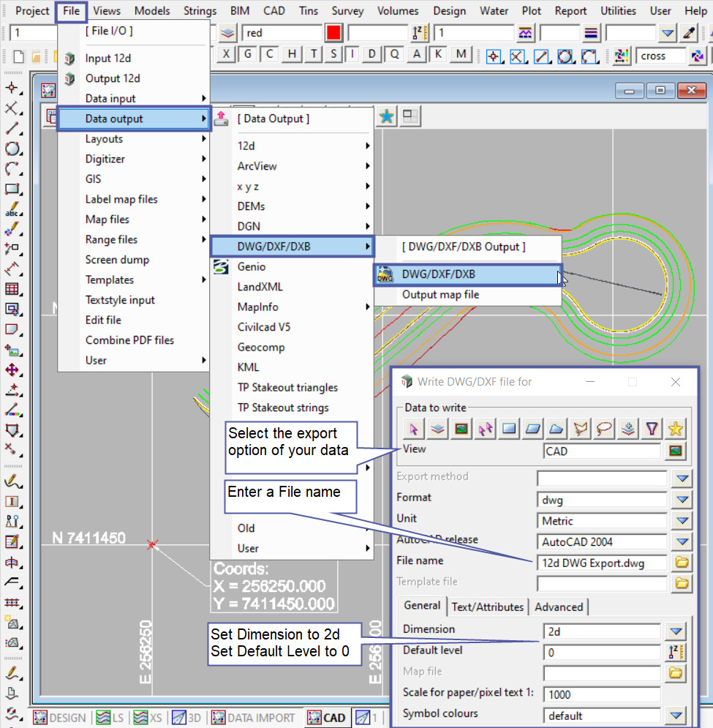Click the red colour swatch in toolbar
The width and height of the screenshot is (713, 728).
(333, 33)
